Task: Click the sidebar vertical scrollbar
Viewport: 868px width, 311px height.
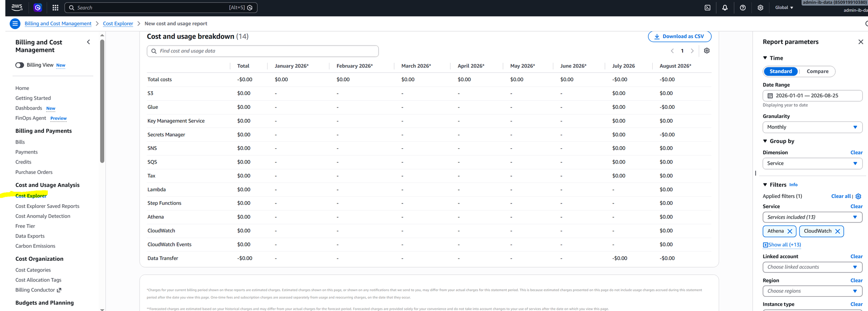Action: click(x=102, y=101)
